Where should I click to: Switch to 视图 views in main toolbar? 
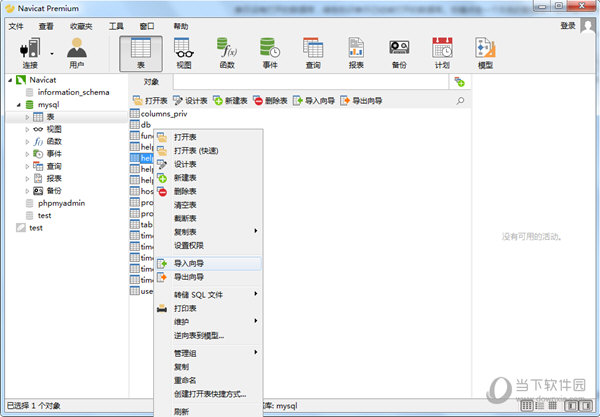(184, 53)
